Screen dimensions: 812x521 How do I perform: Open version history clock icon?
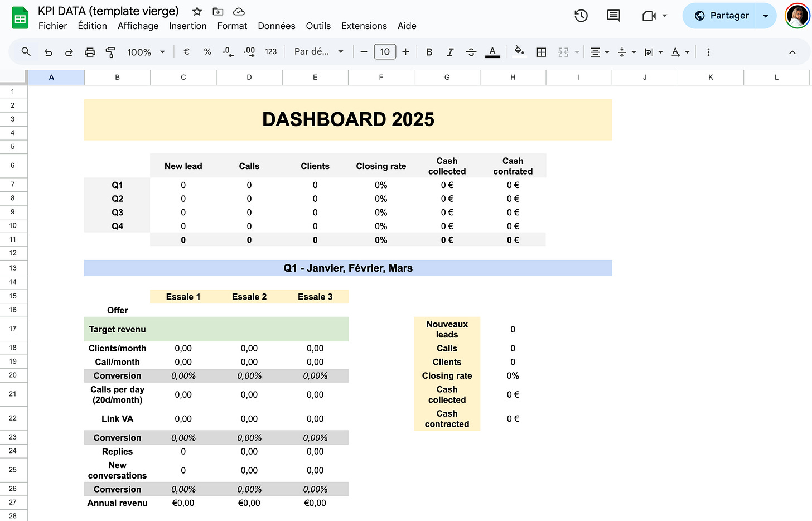581,16
